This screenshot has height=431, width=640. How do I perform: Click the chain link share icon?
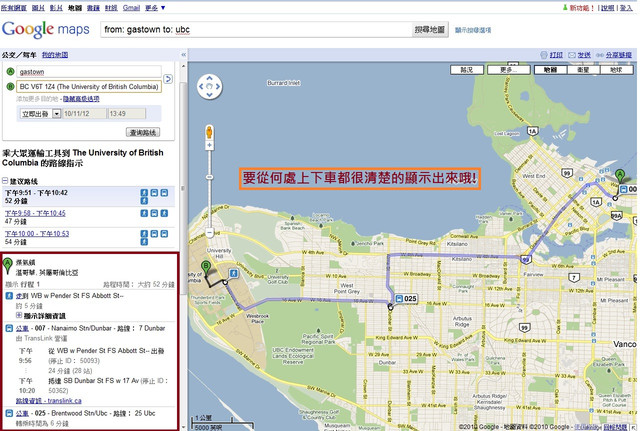point(600,55)
